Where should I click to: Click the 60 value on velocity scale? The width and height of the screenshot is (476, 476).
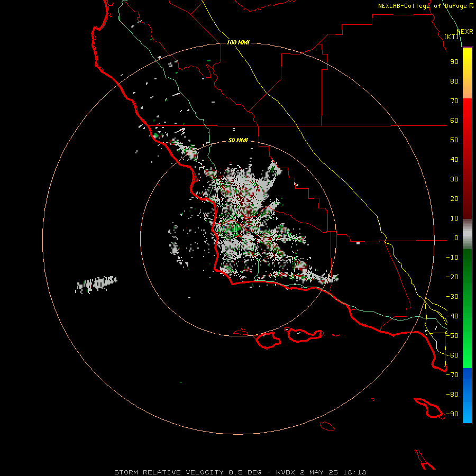[454, 121]
